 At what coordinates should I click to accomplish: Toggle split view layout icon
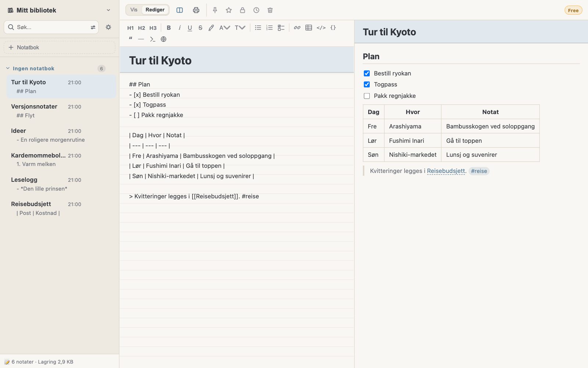(x=180, y=10)
